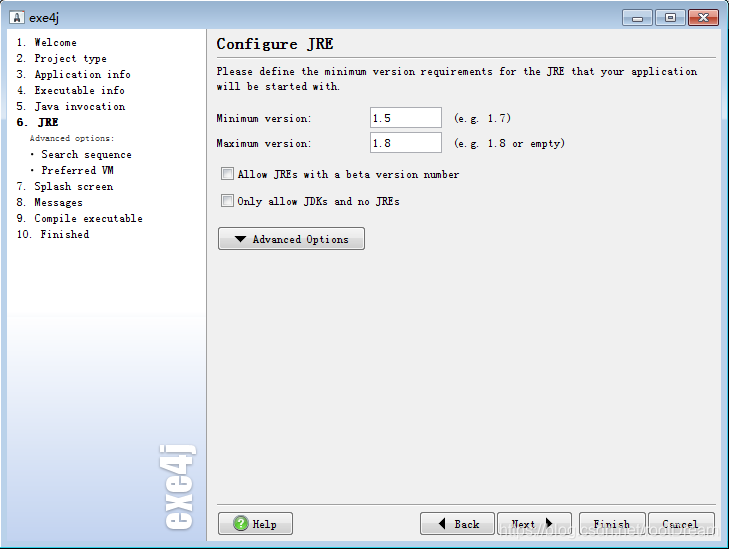Image resolution: width=729 pixels, height=549 pixels.
Task: Open the Preferred VM advanced option
Action: 77,170
